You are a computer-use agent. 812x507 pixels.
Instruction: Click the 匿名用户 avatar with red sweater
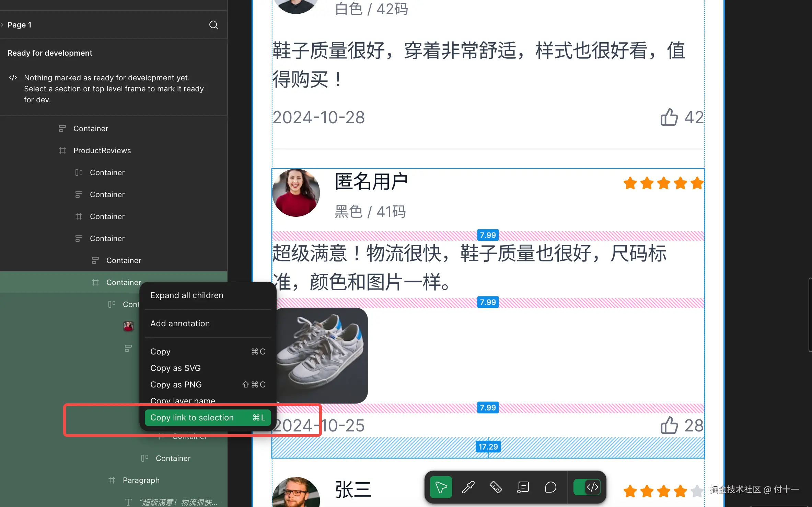(296, 193)
